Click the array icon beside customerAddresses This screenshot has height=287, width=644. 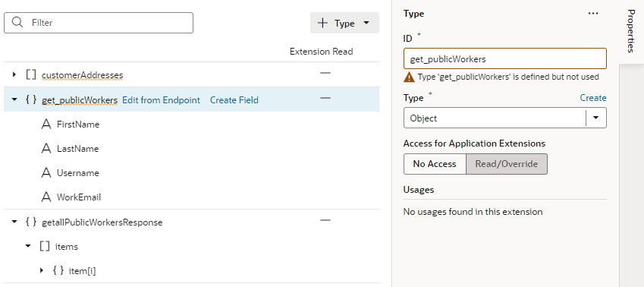pyautogui.click(x=31, y=75)
